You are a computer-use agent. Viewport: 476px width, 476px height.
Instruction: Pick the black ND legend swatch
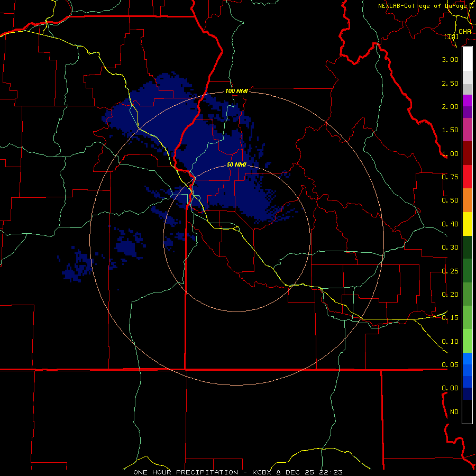pos(467,411)
